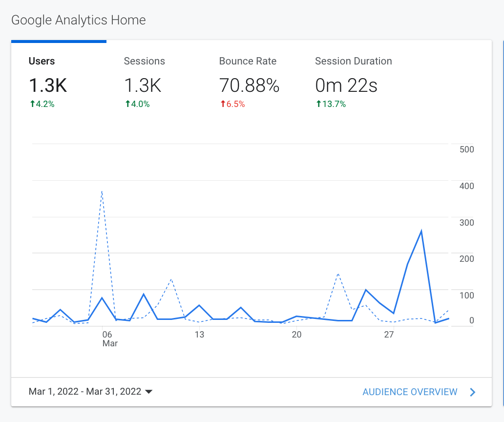Click the Users 4.2% increase indicator
504x422 pixels.
click(x=42, y=104)
